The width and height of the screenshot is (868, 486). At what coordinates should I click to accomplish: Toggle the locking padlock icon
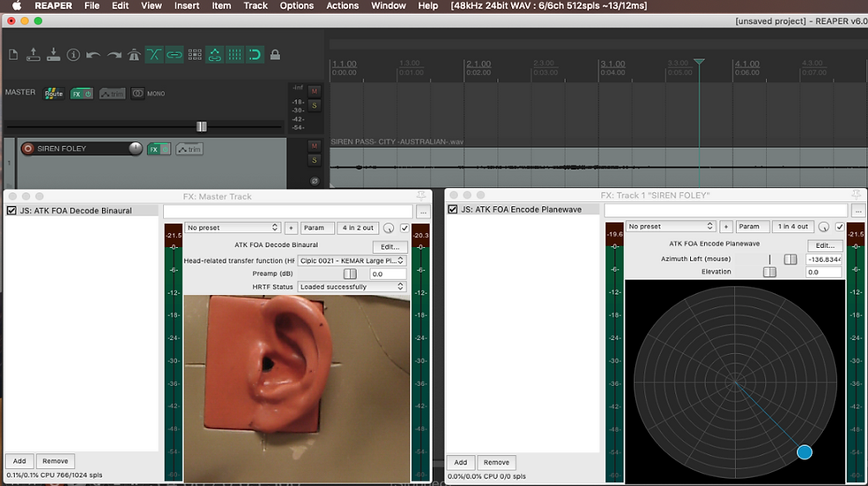(x=275, y=55)
